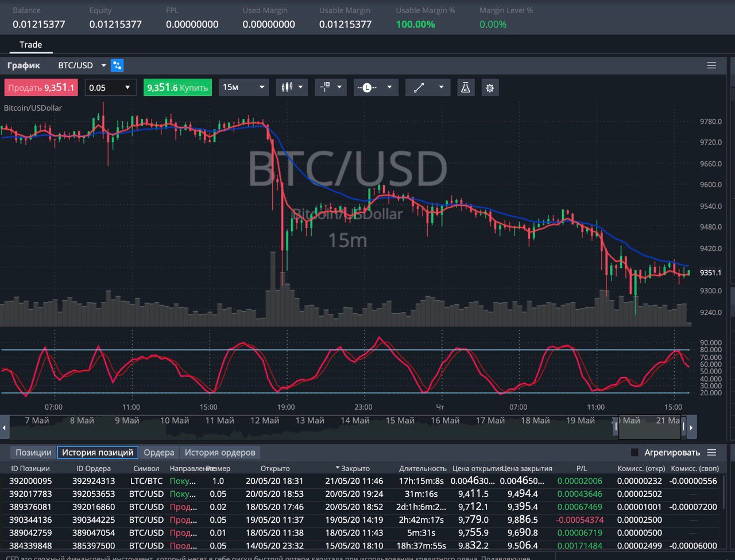Click the timeline navigator range window

tap(649, 427)
